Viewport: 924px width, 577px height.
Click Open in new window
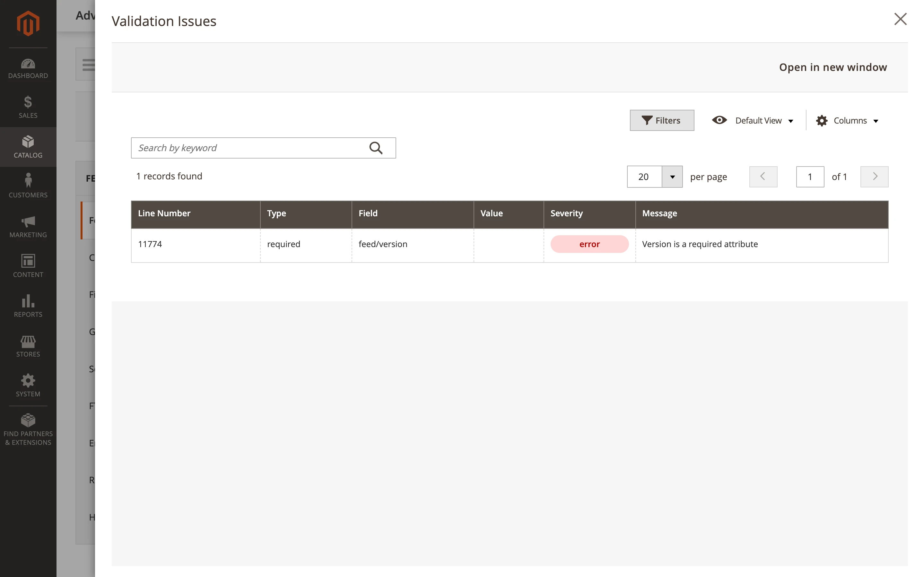[833, 67]
